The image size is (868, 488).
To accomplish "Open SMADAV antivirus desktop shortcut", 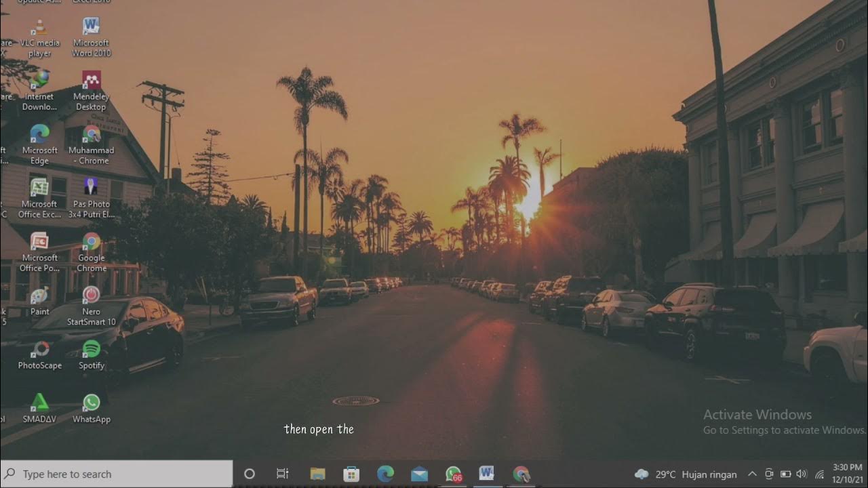I will click(39, 408).
